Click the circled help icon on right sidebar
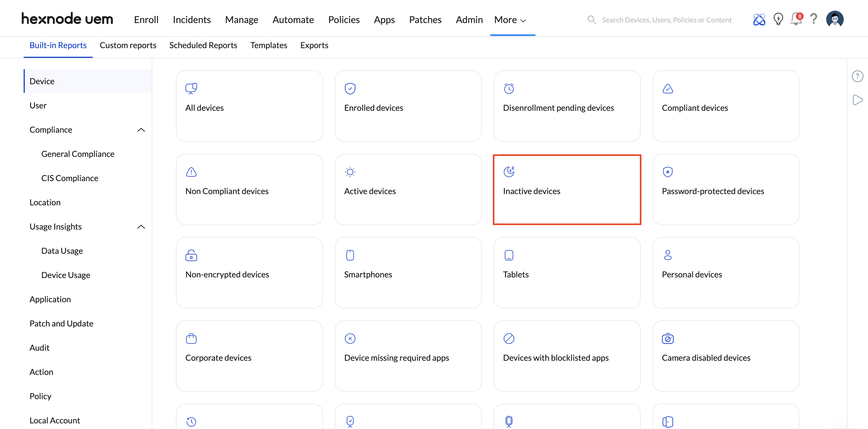This screenshot has height=429, width=868. click(x=857, y=76)
